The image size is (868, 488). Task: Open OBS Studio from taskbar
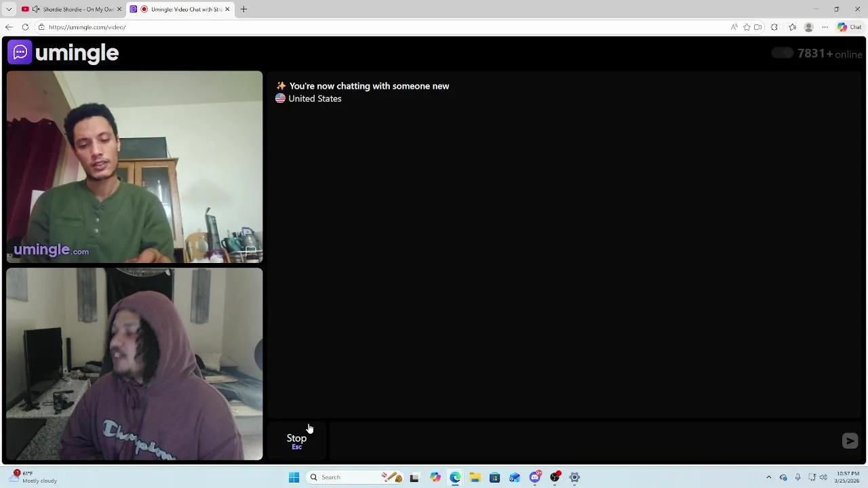[x=555, y=477]
